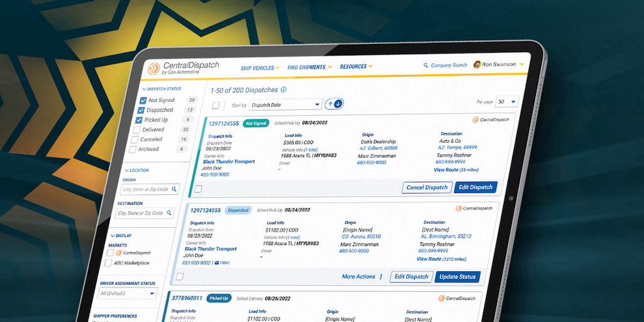
Task: Click the info icon beside 200 Dispatches
Action: click(284, 90)
